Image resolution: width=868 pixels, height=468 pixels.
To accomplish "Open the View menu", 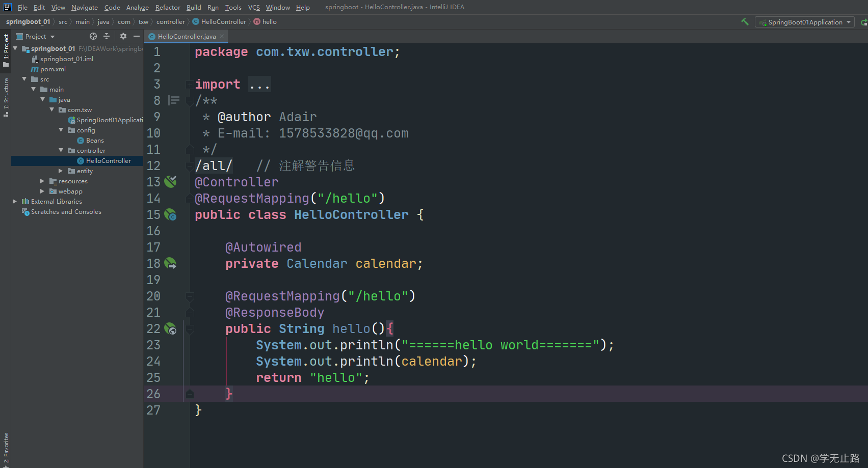I will point(58,7).
